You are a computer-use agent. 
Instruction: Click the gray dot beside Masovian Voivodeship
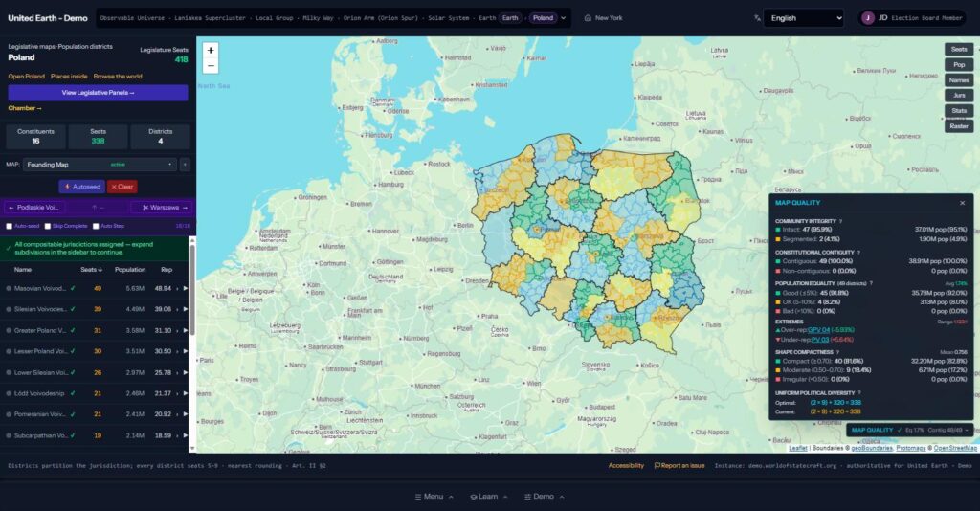[x=9, y=289]
